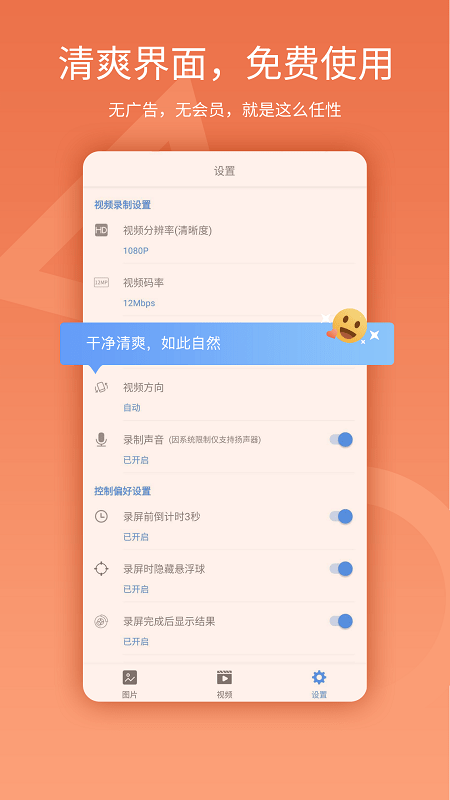Tap the microphone record sound icon
This screenshot has height=800, width=450.
point(101,439)
